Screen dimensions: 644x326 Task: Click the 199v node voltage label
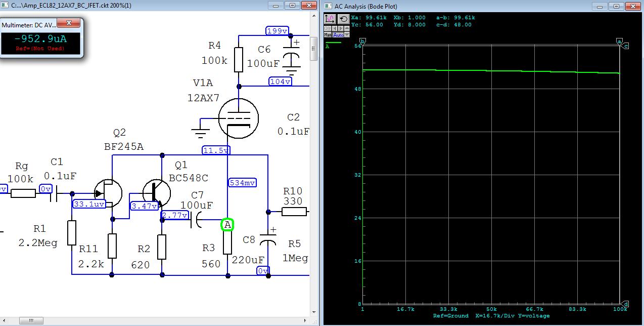tap(277, 31)
